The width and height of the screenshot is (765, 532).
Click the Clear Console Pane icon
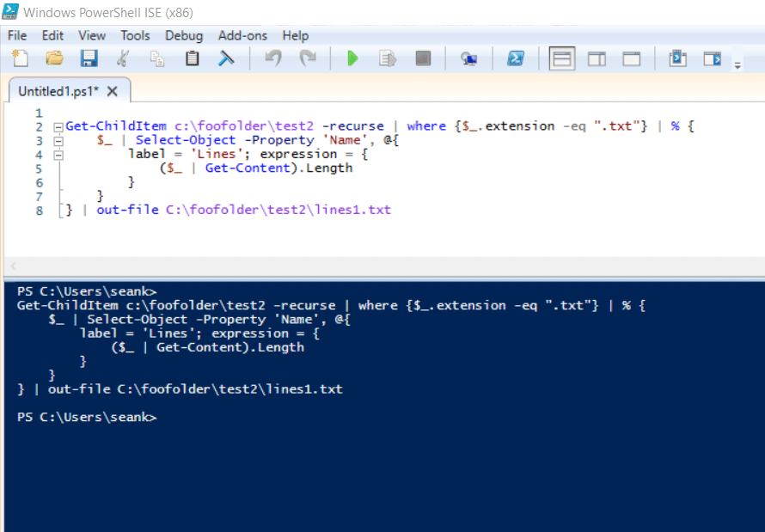point(226,58)
